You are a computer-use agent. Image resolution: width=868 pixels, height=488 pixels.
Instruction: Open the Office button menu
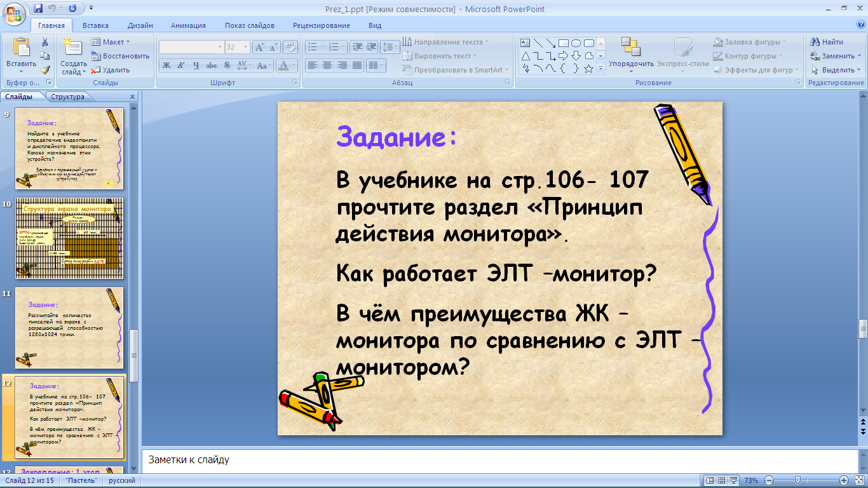point(14,13)
